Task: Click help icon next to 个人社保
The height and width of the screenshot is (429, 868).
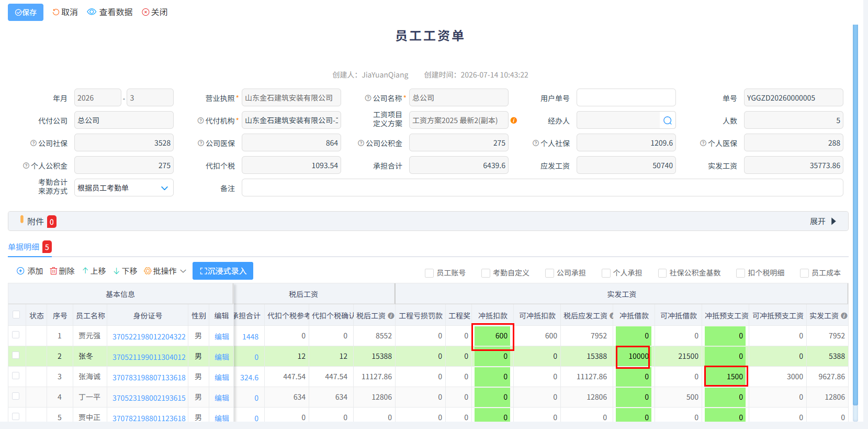Action: point(536,143)
